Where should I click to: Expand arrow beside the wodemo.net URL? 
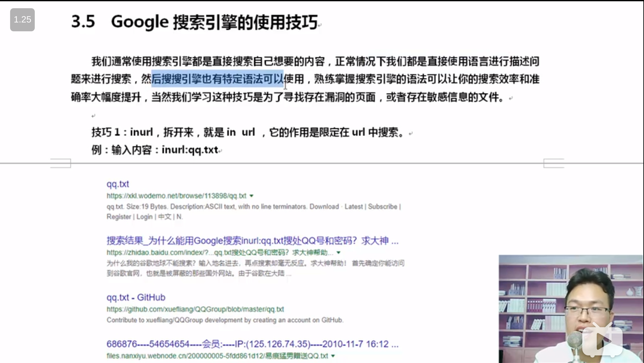[x=252, y=196]
